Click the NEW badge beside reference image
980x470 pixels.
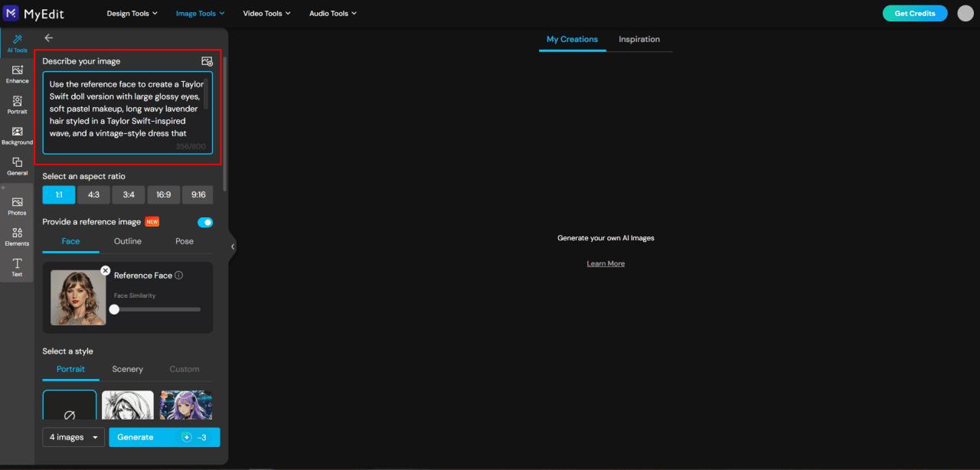click(x=152, y=222)
